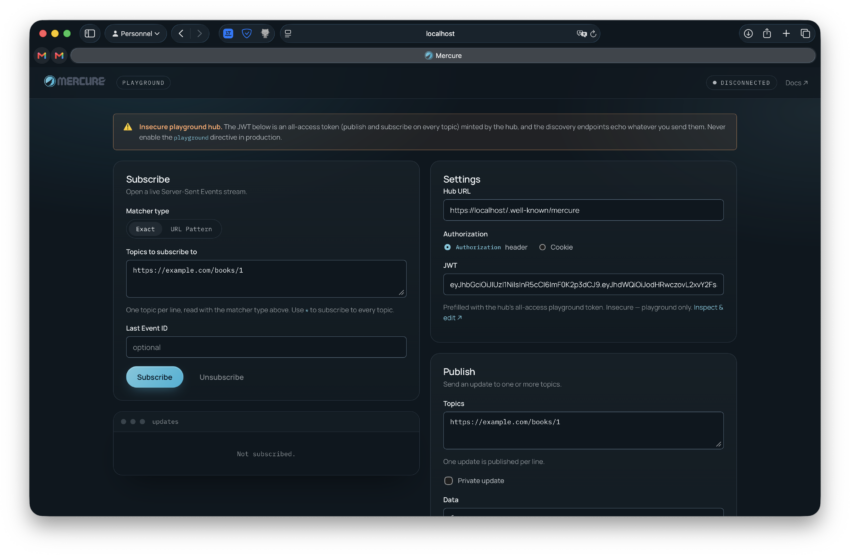Screen dimensions: 850x555
Task: Enable the Private update checkbox
Action: tap(448, 481)
